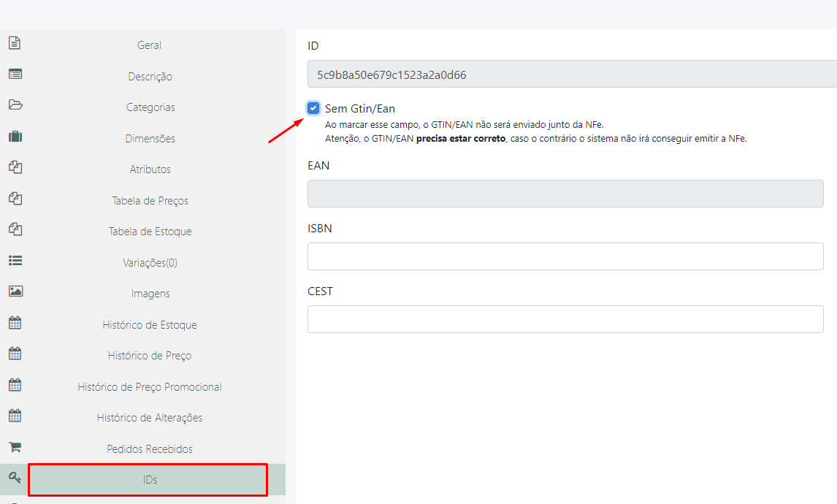Click the shopping cart icon beside Pedidos Recebidos
837x504 pixels.
pos(15,446)
